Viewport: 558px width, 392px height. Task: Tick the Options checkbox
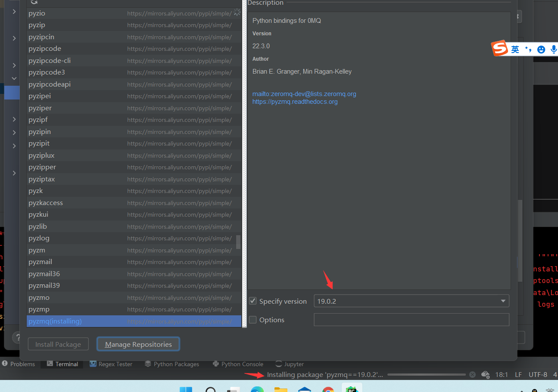(253, 320)
